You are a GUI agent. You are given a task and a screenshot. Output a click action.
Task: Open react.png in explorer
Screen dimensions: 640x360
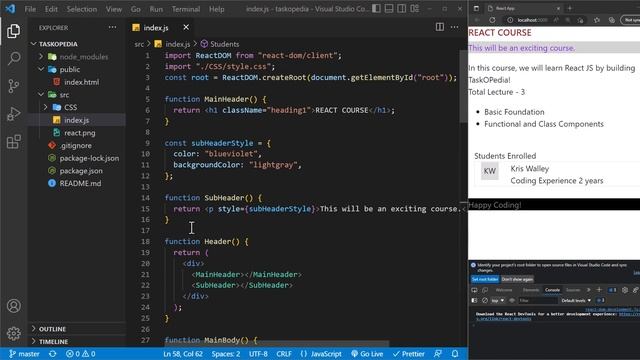click(x=80, y=133)
